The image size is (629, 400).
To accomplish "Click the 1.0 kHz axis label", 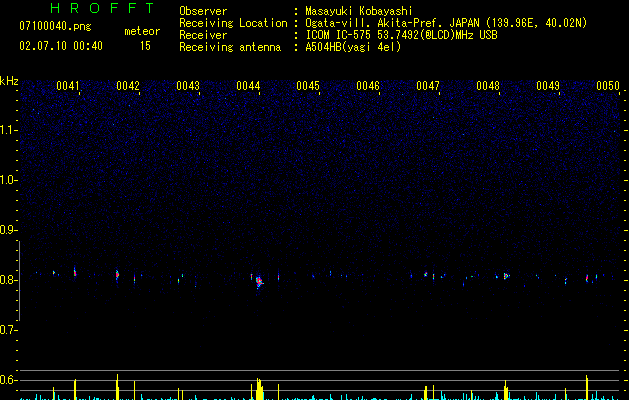I will click(x=8, y=180).
